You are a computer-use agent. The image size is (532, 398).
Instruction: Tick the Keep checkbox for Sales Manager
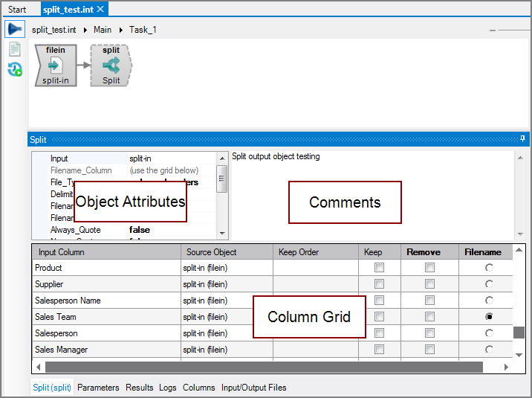[x=380, y=350]
